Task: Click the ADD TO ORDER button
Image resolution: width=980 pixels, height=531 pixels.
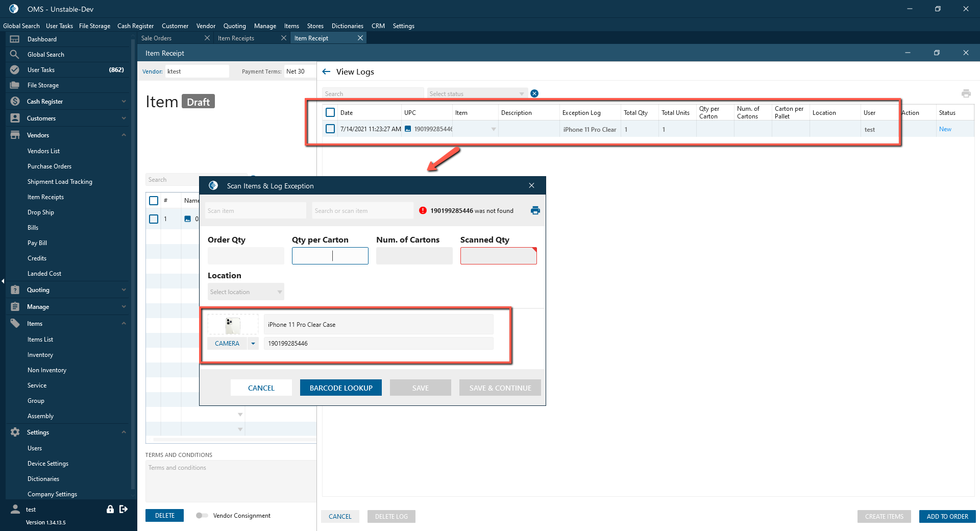Action: [947, 517]
